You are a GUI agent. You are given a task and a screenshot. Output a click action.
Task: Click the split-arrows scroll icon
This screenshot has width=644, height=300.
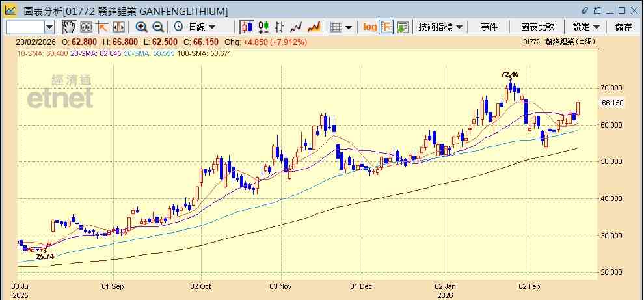point(118,27)
